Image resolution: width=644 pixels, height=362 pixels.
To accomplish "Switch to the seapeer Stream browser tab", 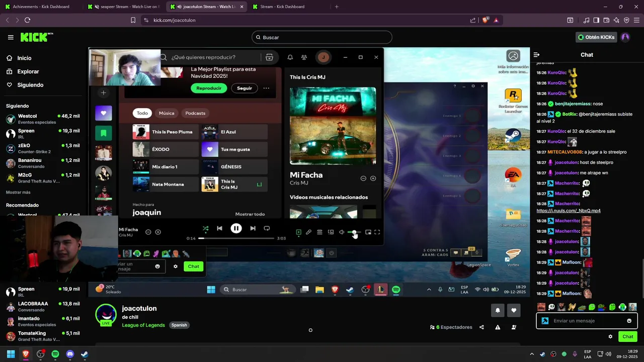I will coord(123,7).
